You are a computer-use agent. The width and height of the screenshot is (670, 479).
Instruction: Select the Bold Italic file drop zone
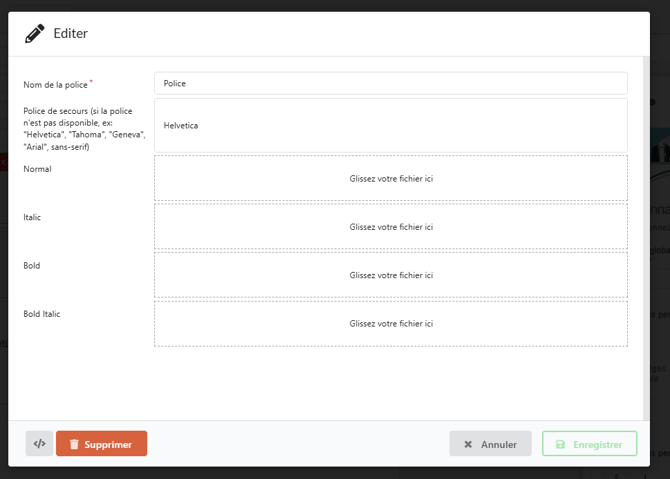coord(390,324)
